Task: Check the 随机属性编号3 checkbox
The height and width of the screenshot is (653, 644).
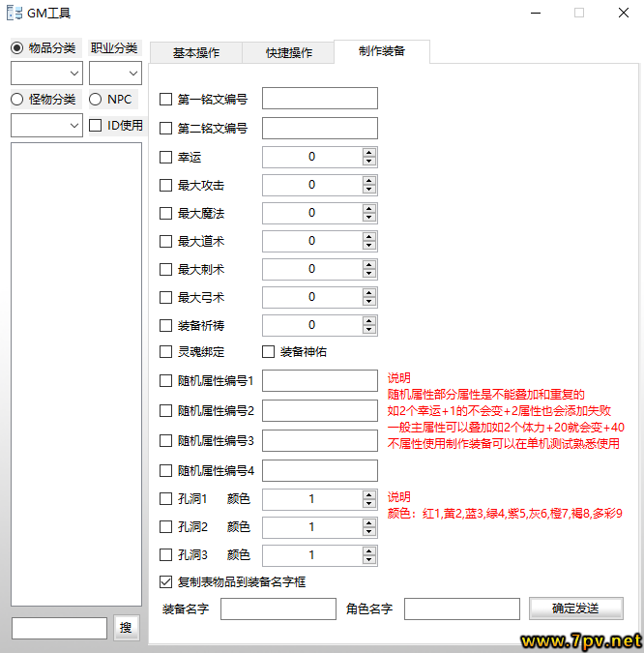Action: pyautogui.click(x=165, y=440)
